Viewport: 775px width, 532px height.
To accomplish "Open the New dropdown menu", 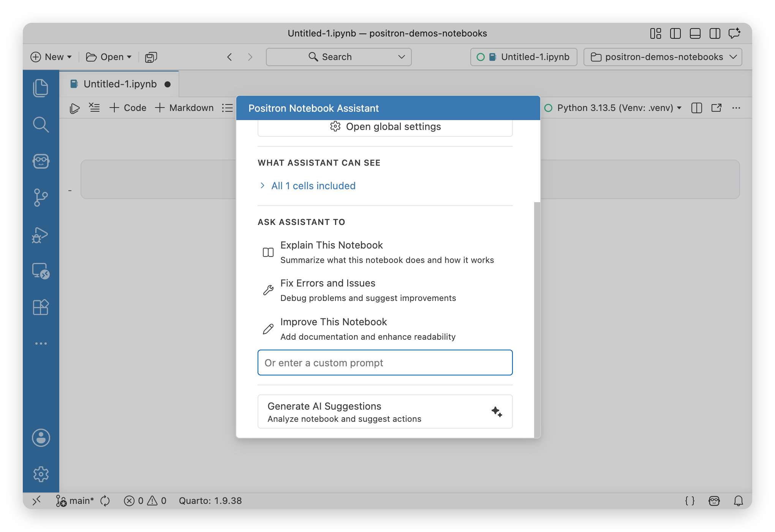I will tap(51, 57).
